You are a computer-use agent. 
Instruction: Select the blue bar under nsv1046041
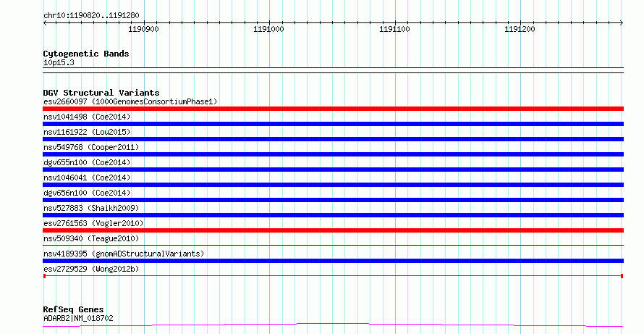333,185
